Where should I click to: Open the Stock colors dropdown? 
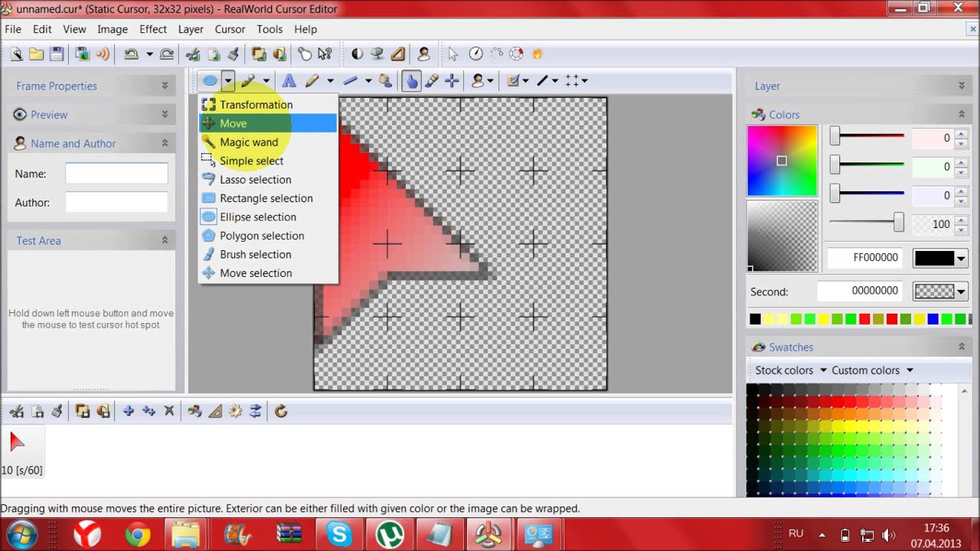791,370
